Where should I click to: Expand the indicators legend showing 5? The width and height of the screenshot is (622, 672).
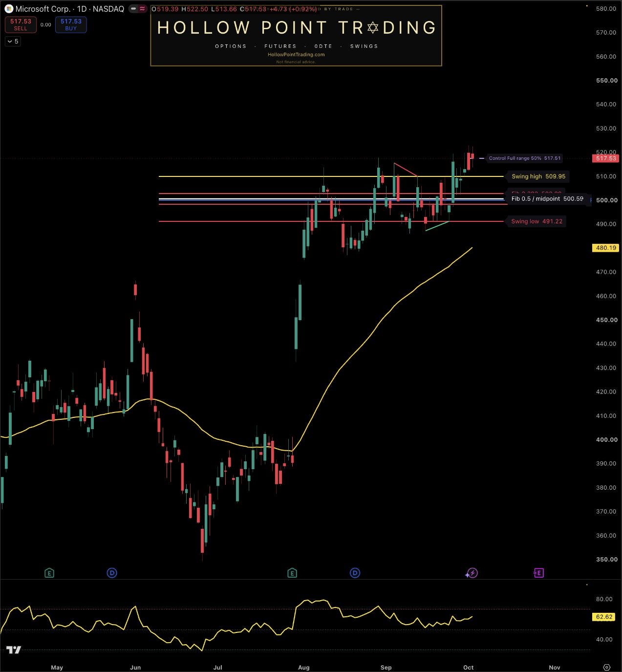(x=13, y=42)
